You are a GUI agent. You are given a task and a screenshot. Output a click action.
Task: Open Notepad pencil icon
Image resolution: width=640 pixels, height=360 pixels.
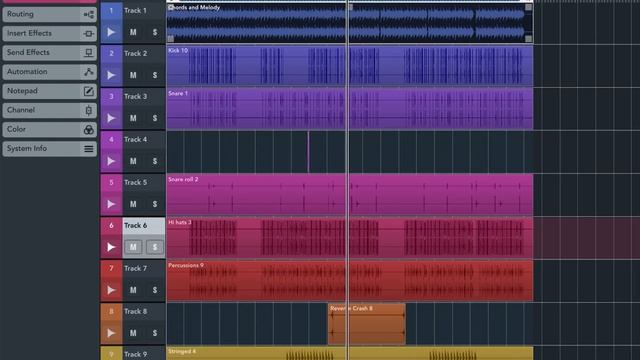[x=89, y=91]
